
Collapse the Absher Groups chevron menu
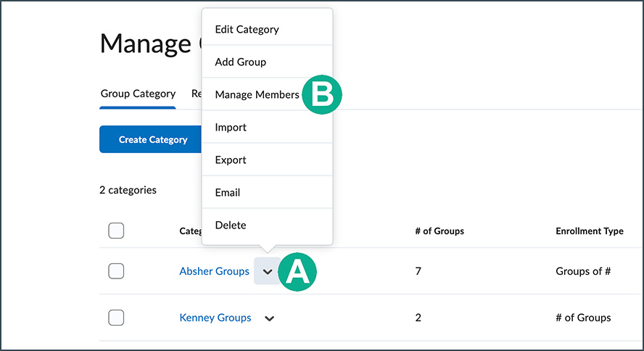268,271
